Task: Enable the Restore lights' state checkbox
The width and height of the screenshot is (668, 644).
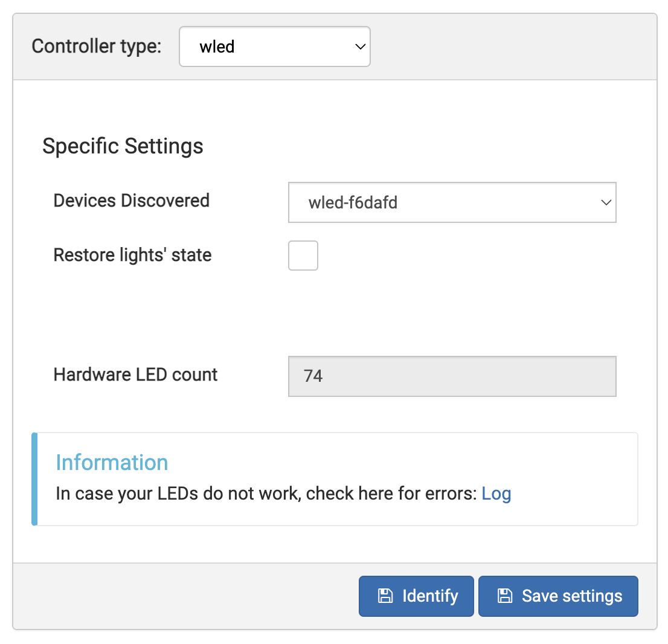Action: tap(303, 256)
